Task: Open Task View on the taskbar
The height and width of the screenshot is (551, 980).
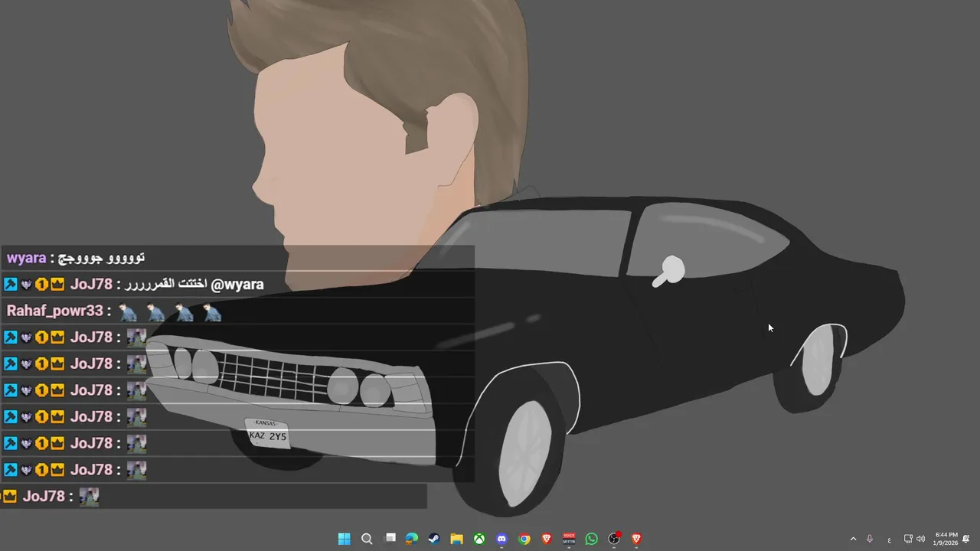Action: click(390, 539)
